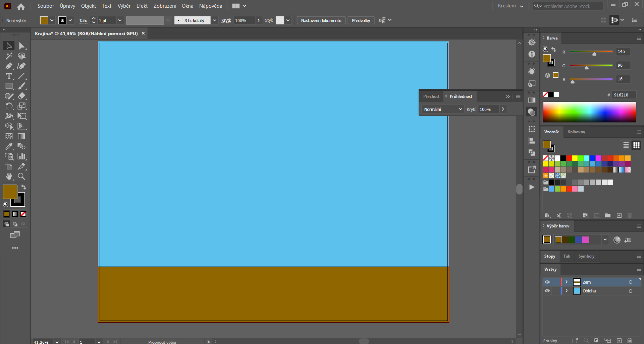This screenshot has width=644, height=344.
Task: Select the Pen tool
Action: (8, 66)
